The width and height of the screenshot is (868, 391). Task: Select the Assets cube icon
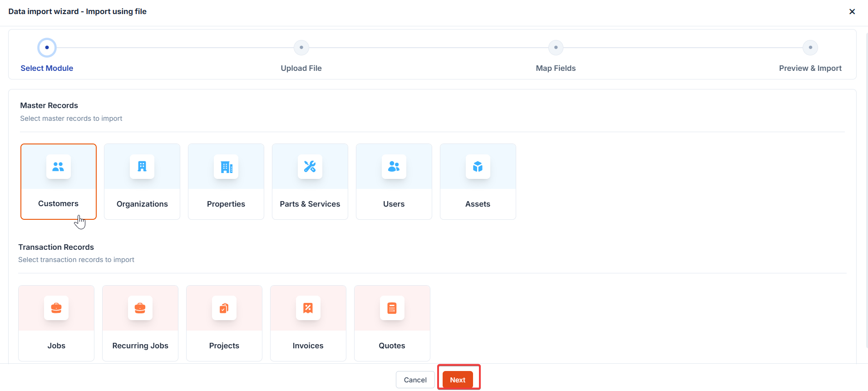click(478, 167)
